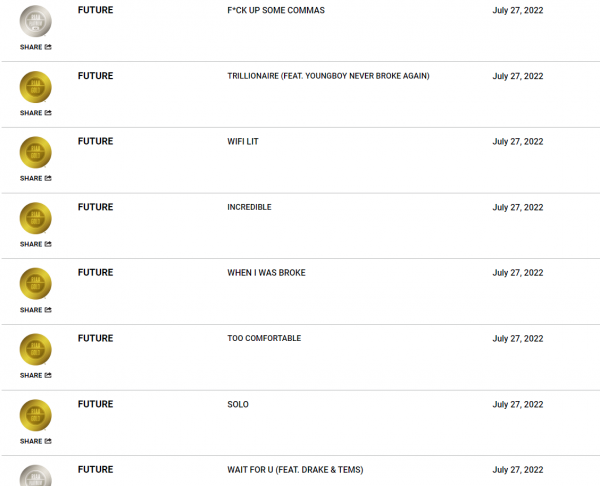Click the gold badge beside SOLO

36,415
